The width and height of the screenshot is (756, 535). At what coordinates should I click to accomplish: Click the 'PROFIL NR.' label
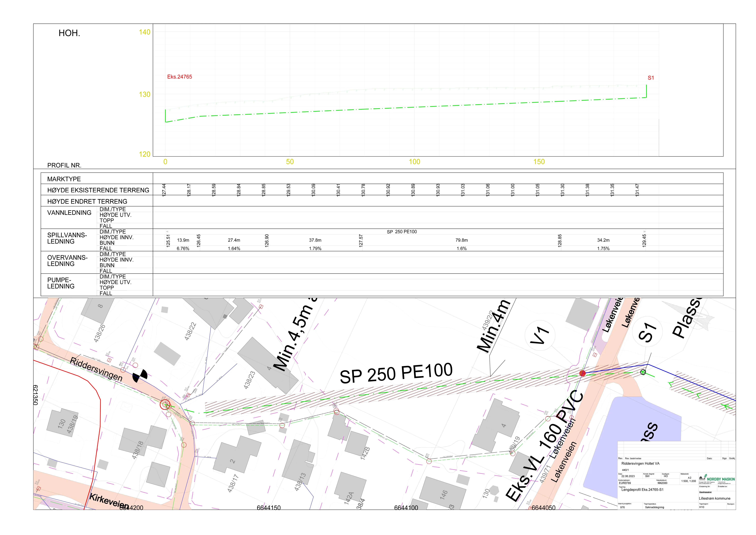tap(64, 165)
